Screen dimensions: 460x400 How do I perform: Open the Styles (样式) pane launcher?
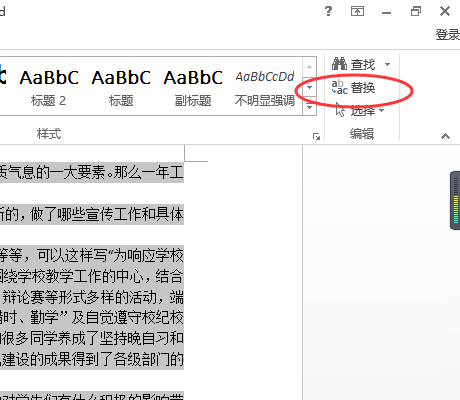coord(316,136)
